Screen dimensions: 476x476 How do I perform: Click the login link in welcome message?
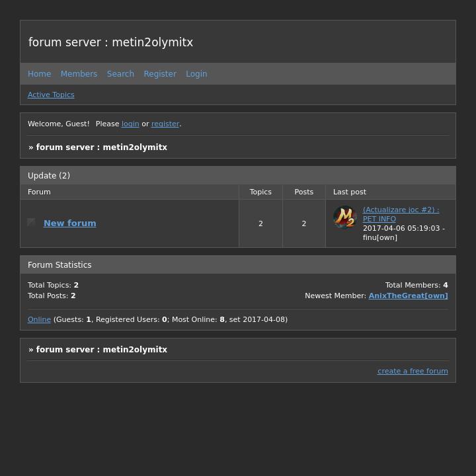pyautogui.click(x=130, y=124)
